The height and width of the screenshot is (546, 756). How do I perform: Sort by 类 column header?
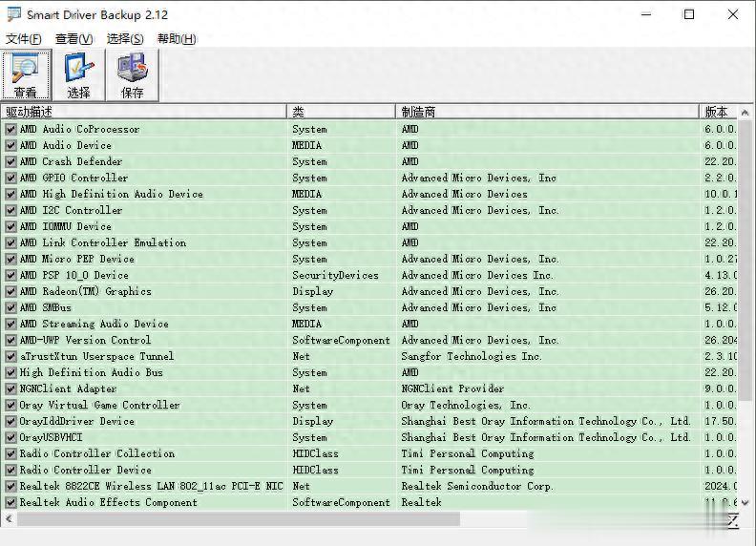coord(342,112)
